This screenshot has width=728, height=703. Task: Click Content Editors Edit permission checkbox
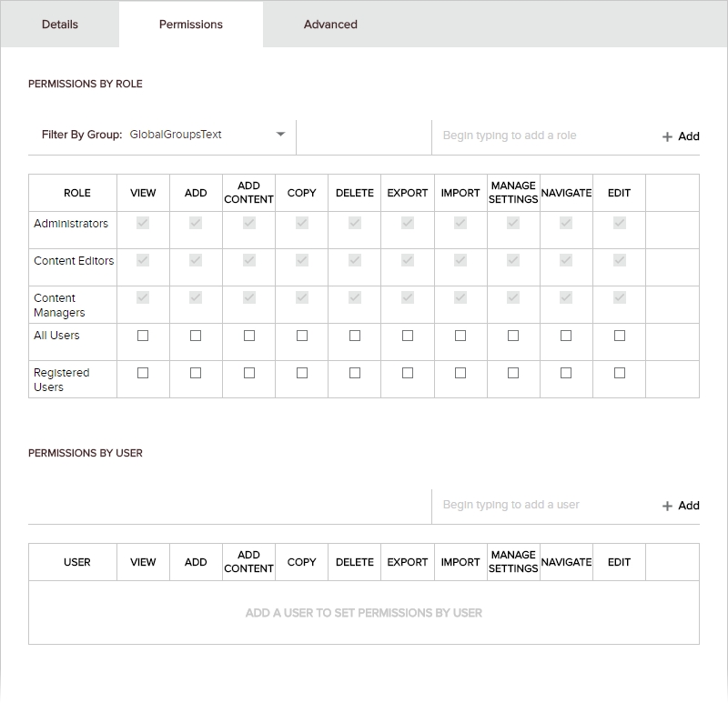620,260
